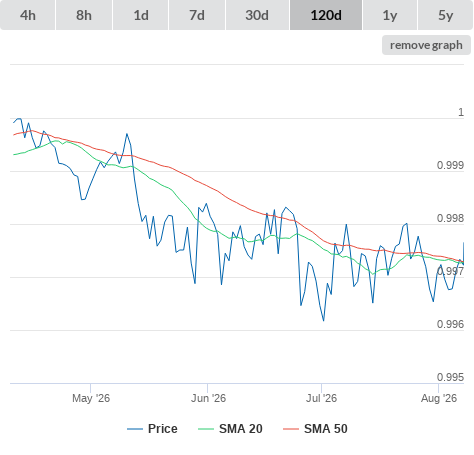Select the active 120d tab
Image resolution: width=474 pixels, height=455 pixels.
pyautogui.click(x=326, y=15)
